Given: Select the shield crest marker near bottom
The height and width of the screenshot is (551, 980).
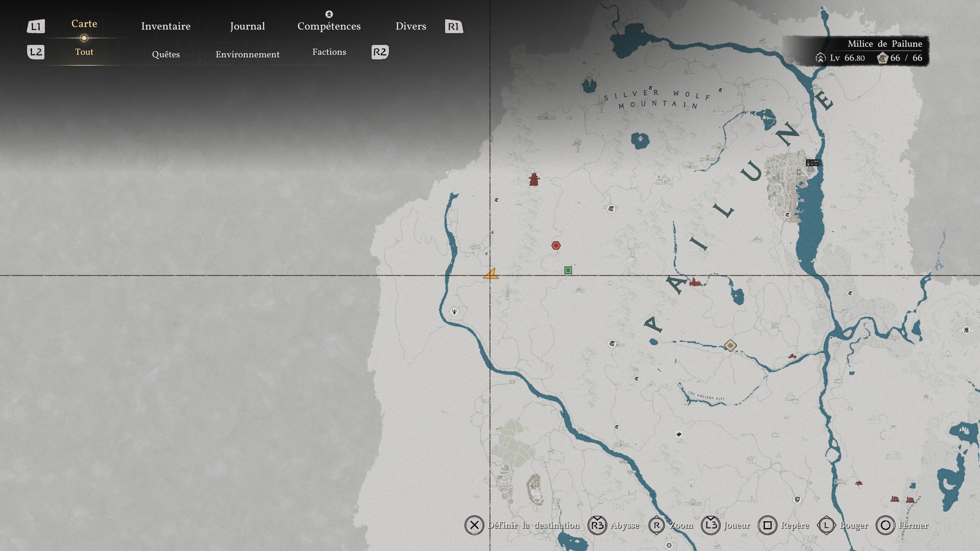Looking at the screenshot, I should [797, 499].
